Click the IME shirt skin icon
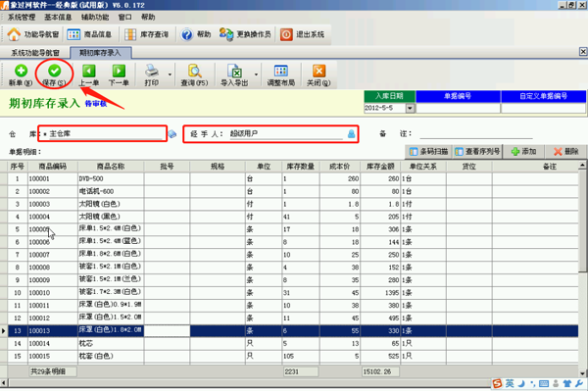This screenshot has height=391, width=588. pyautogui.click(x=567, y=383)
